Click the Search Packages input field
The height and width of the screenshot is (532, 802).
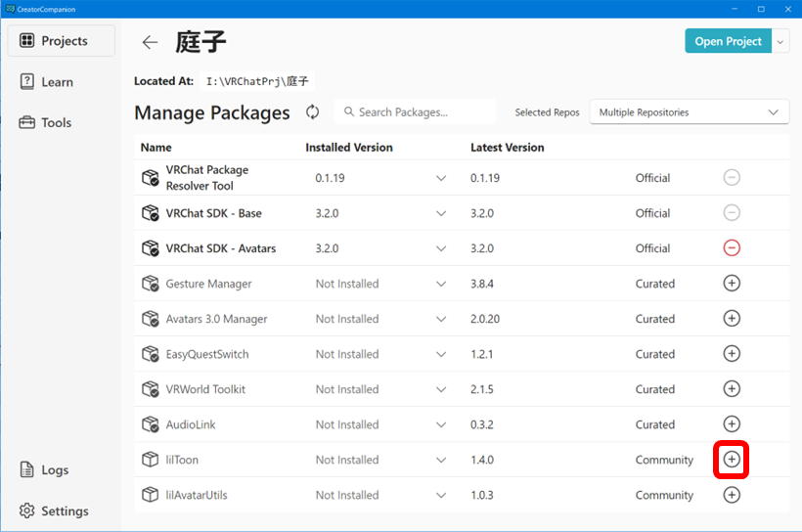(416, 112)
